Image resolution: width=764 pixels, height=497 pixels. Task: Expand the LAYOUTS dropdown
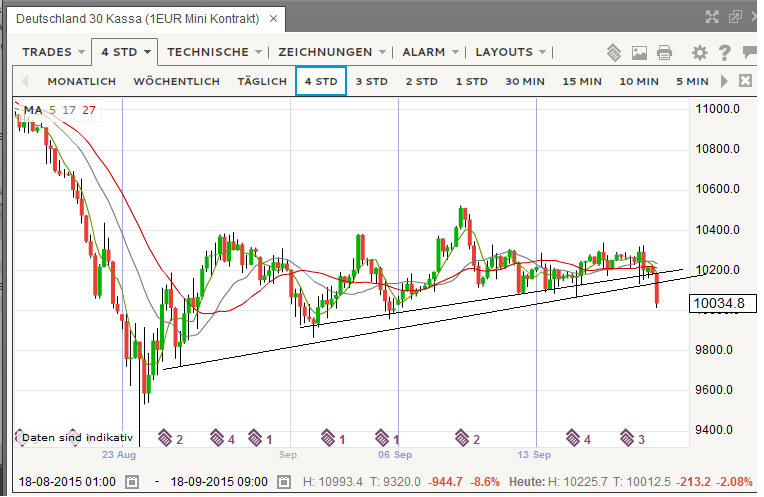pyautogui.click(x=511, y=52)
